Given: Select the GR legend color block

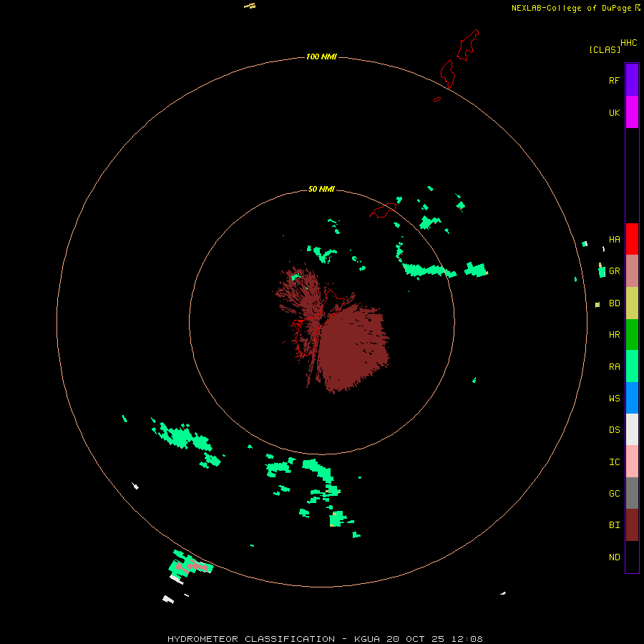Looking at the screenshot, I should click(632, 271).
